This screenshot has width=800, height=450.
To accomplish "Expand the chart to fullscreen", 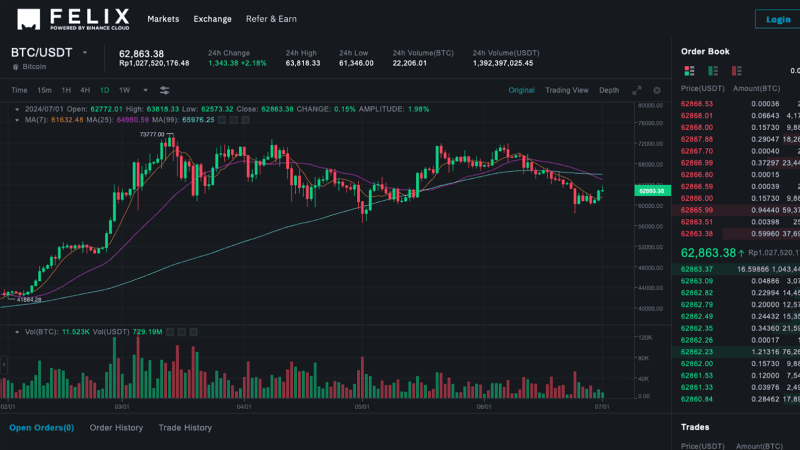I will 637,90.
